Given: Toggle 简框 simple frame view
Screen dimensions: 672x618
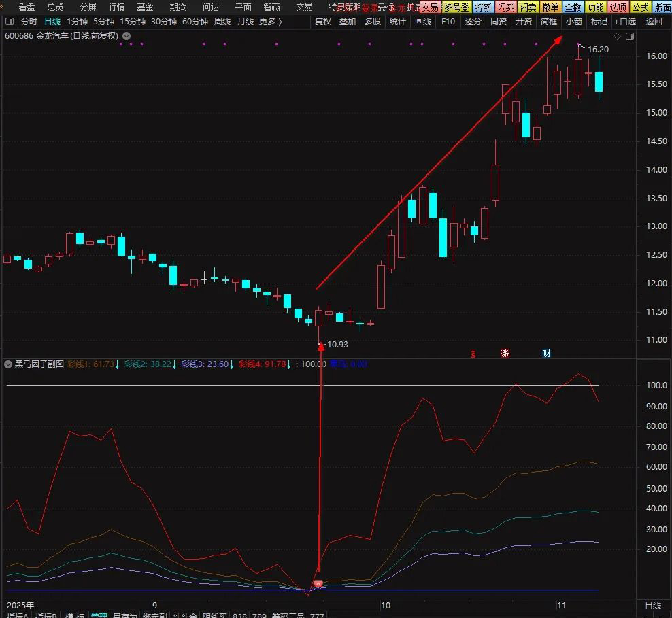Looking at the screenshot, I should tap(549, 22).
